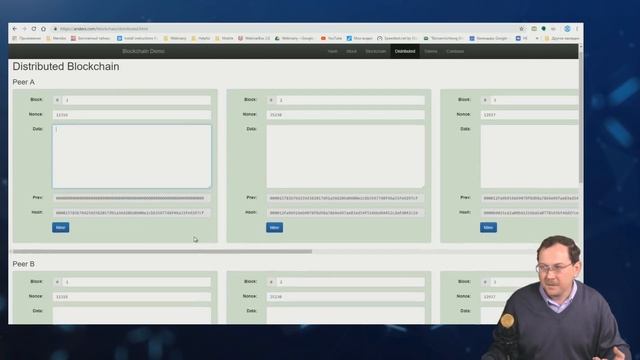
Task: Click the padlock site-info icon
Action: pos(55,29)
